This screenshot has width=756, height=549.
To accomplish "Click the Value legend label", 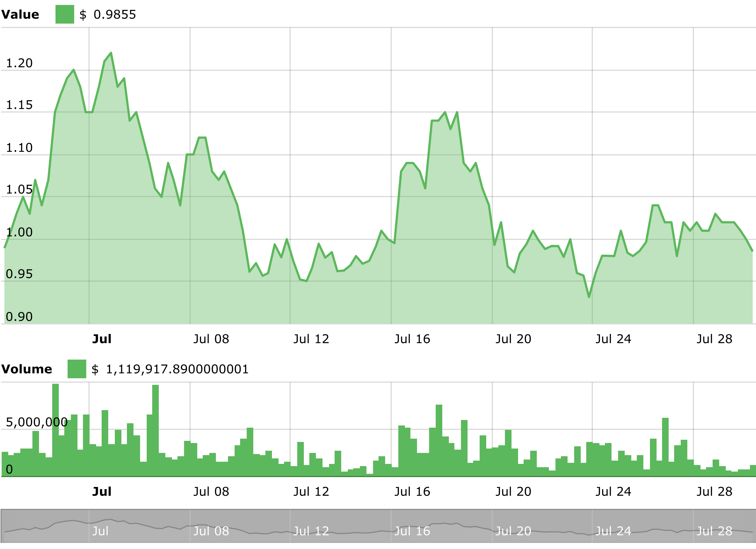I will (x=20, y=15).
